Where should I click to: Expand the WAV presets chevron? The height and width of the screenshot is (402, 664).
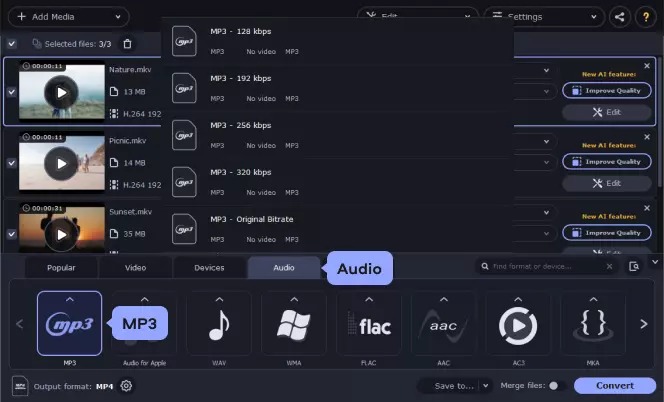219,299
